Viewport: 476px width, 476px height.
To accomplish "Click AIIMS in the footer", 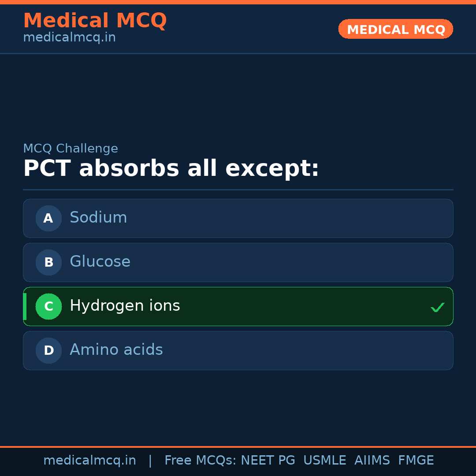I will [x=372, y=461].
